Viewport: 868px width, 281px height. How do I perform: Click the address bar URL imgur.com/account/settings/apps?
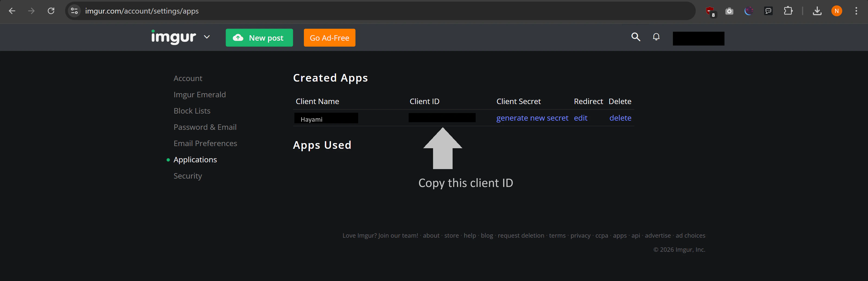point(142,11)
